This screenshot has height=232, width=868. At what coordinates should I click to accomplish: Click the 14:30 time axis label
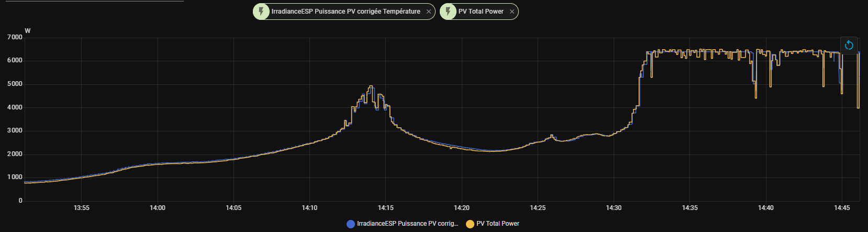pyautogui.click(x=614, y=208)
